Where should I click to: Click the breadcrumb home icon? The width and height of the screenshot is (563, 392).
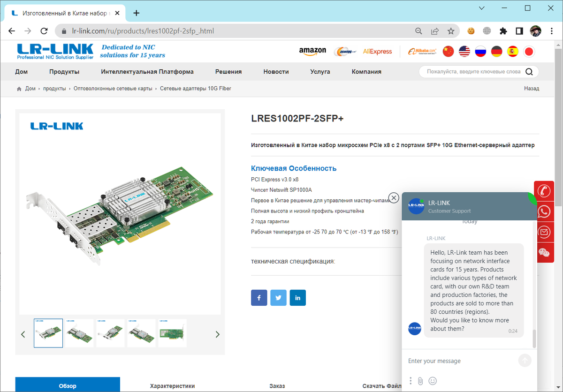tap(19, 89)
